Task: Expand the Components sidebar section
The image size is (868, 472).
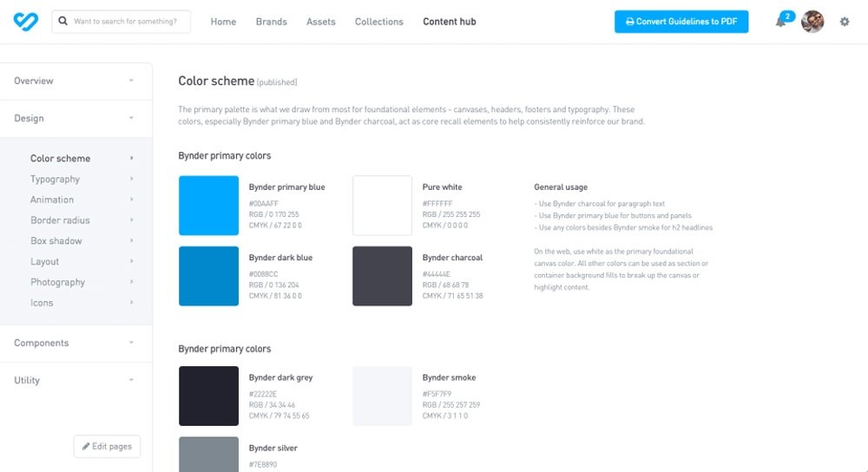Action: (x=76, y=343)
